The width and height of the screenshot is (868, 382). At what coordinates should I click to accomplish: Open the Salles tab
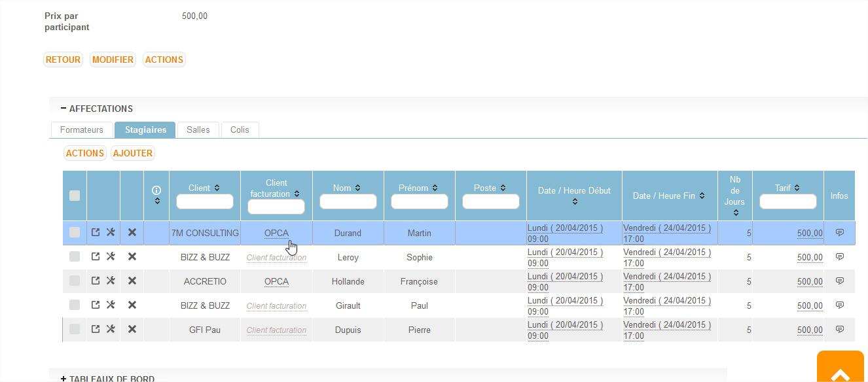point(198,130)
